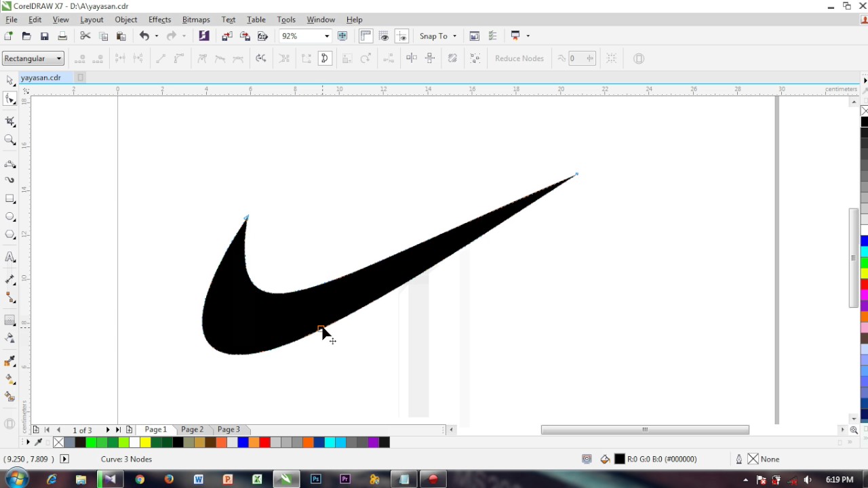The width and height of the screenshot is (868, 488).
Task: Open the Bitmaps menu
Action: pos(196,20)
